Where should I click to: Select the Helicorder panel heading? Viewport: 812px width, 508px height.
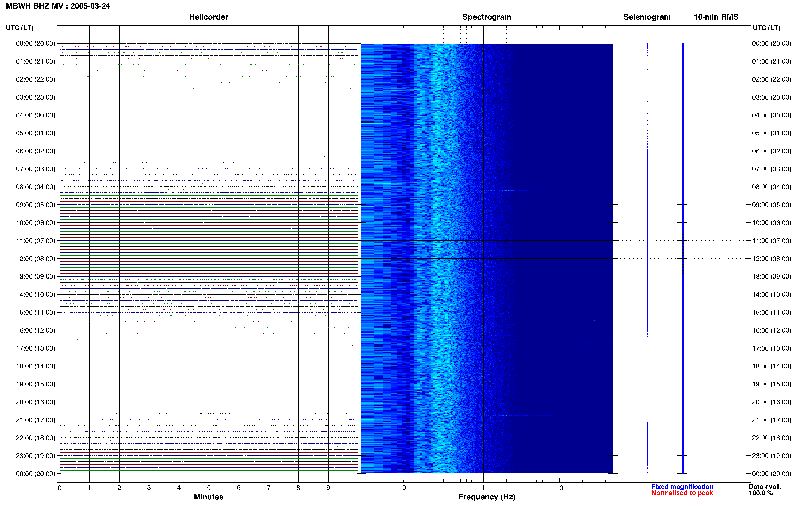coord(209,17)
